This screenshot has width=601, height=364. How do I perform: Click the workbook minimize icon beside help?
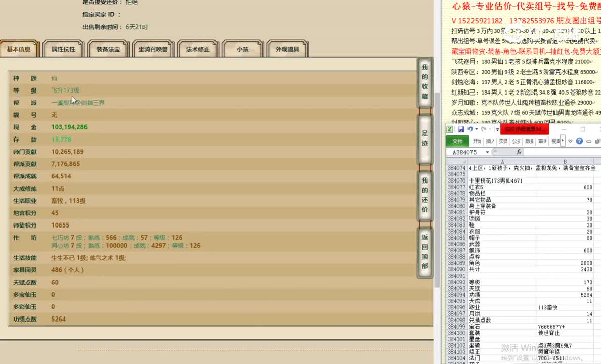coord(589,141)
